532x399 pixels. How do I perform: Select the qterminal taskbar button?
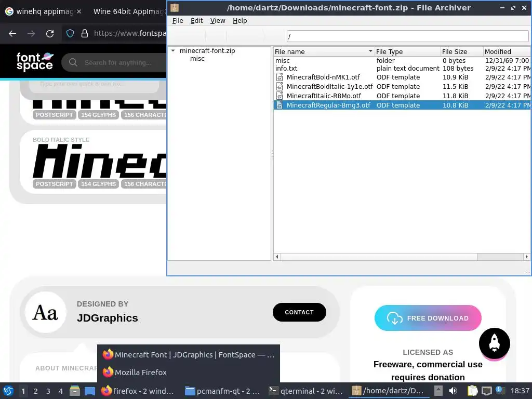(x=306, y=391)
